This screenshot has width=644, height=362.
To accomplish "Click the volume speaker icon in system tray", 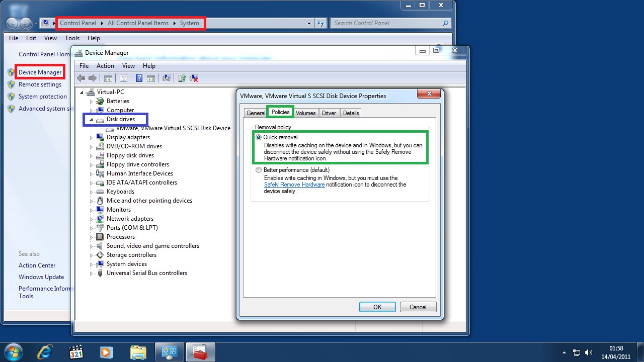I will [588, 352].
